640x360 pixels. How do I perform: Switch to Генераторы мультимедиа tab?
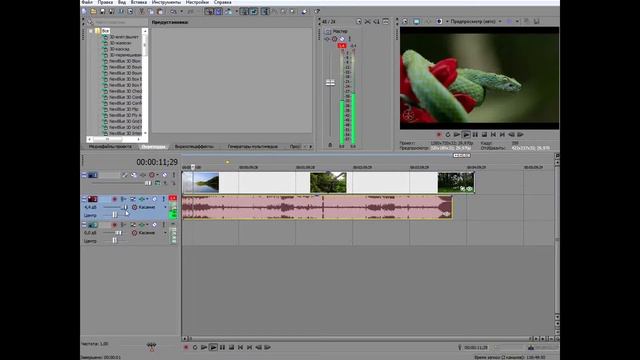click(x=253, y=146)
